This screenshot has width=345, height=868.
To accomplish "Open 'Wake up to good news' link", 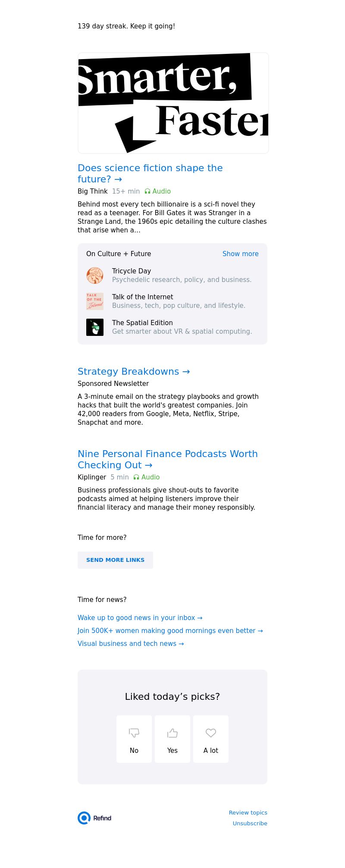I will (140, 618).
